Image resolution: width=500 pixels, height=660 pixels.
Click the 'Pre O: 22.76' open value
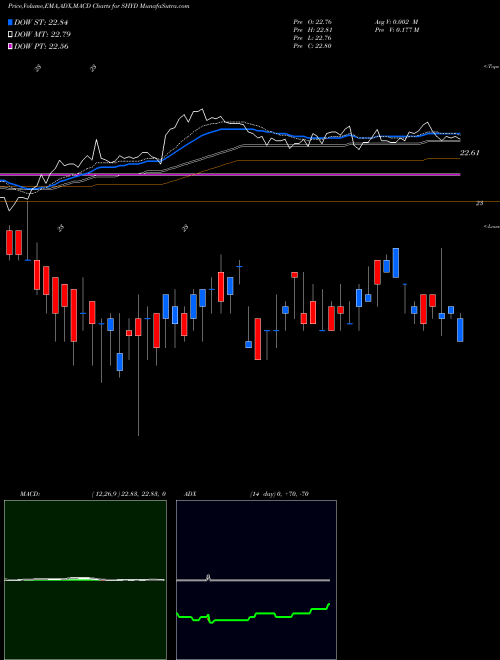coord(313,21)
